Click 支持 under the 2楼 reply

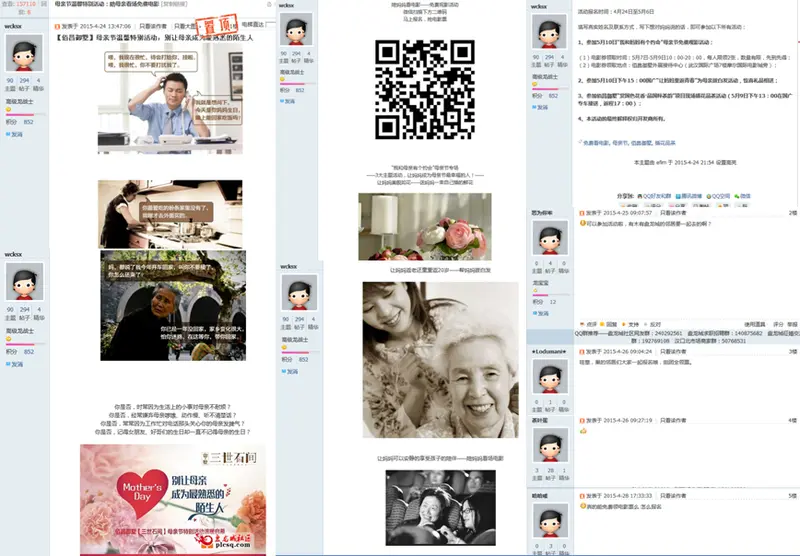(x=633, y=324)
